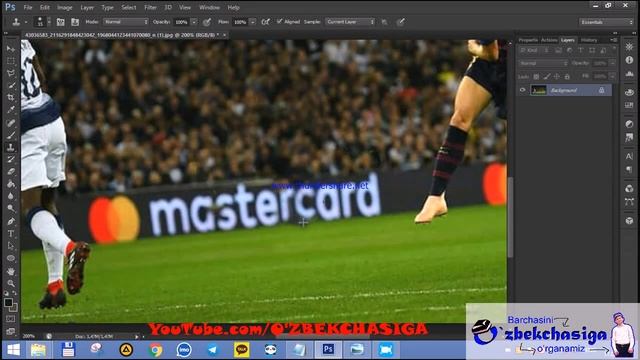640x360 pixels.
Task: Toggle ignore adjustment layers icon
Action: [x=384, y=22]
